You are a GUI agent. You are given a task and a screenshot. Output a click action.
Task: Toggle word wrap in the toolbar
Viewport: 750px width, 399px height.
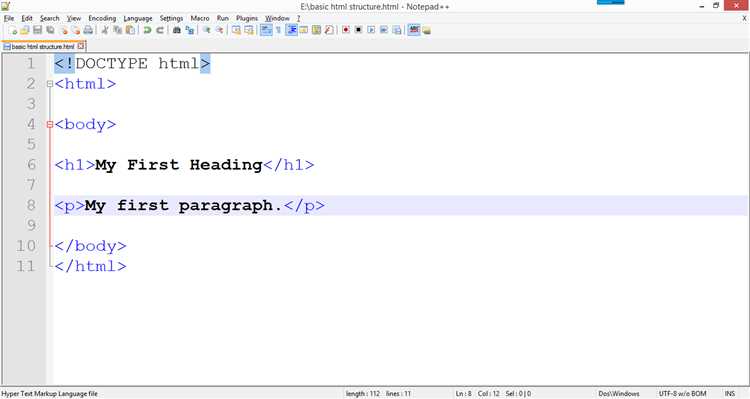click(x=266, y=30)
